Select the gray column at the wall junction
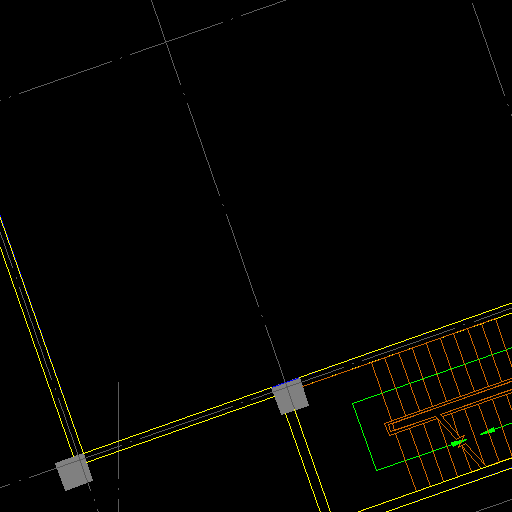 click(290, 396)
